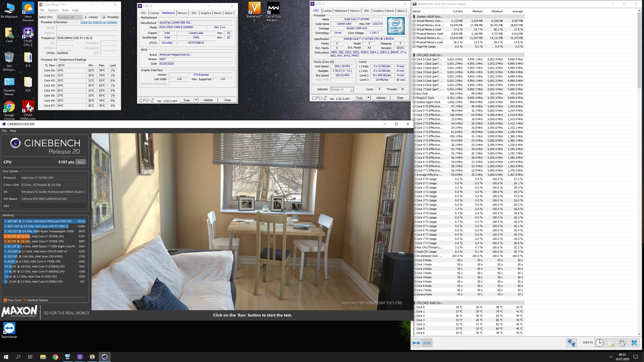The width and height of the screenshot is (644, 362).
Task: Open Tools dropdown arrow in Mainboard CPU-Z window
Action: coord(196,100)
